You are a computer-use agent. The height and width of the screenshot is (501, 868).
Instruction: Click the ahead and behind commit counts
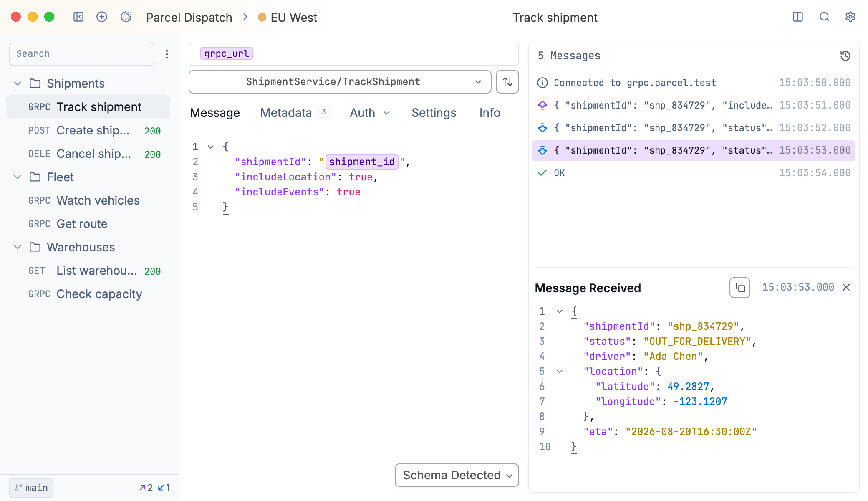(x=154, y=488)
